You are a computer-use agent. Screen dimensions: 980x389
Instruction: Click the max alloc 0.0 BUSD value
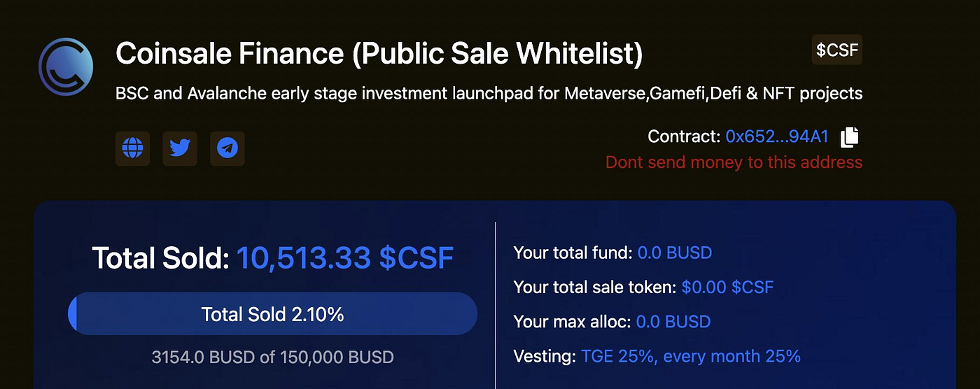673,322
